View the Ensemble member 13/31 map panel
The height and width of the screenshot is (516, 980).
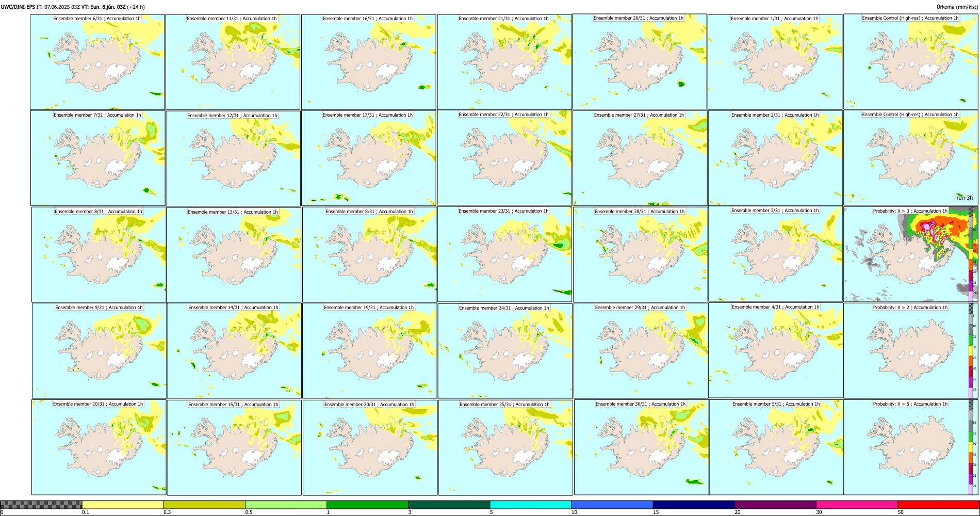(234, 255)
